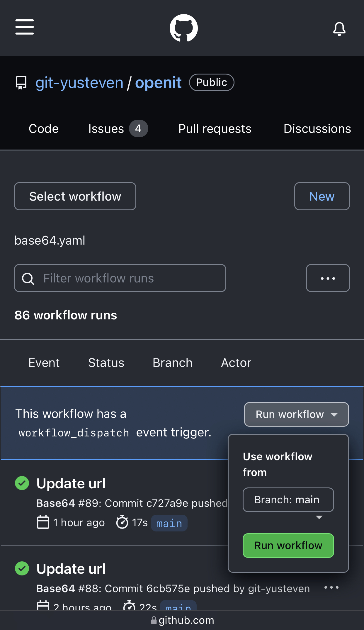This screenshot has height=630, width=364.
Task: Click the New workflow button
Action: coord(322,197)
